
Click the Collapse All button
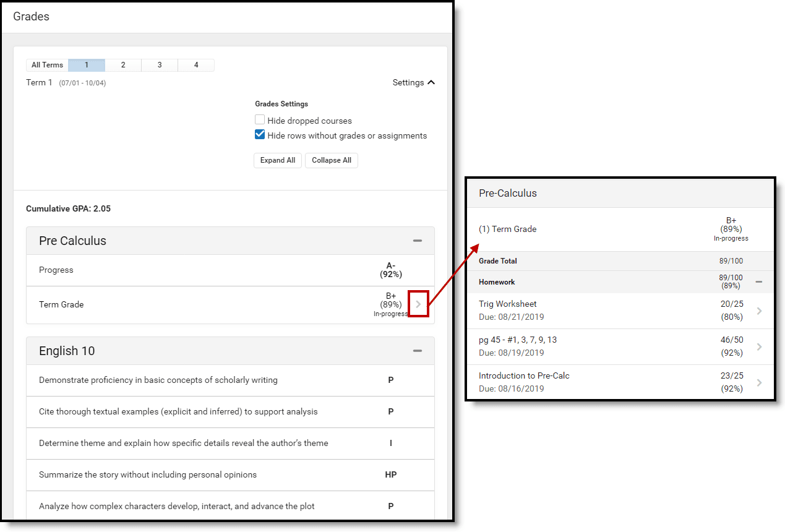[x=331, y=160]
